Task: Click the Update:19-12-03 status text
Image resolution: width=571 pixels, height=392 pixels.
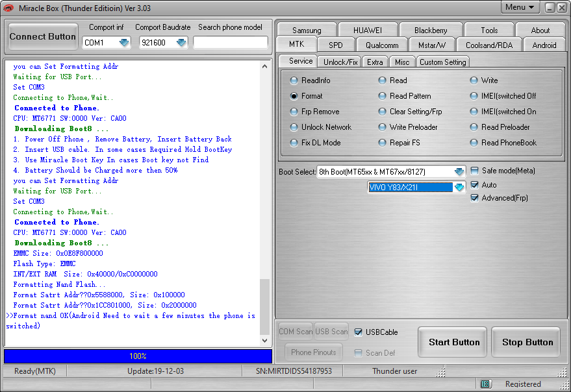Action: tap(155, 371)
